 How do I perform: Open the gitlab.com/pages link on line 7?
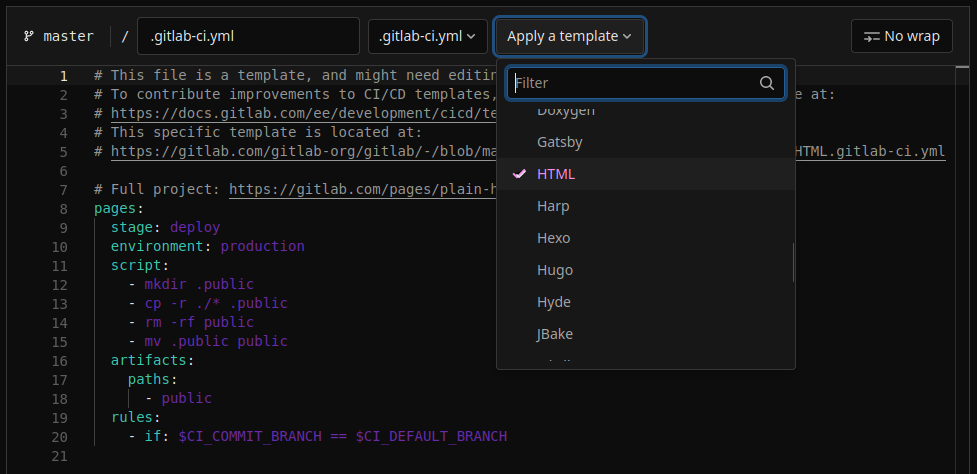(360, 189)
